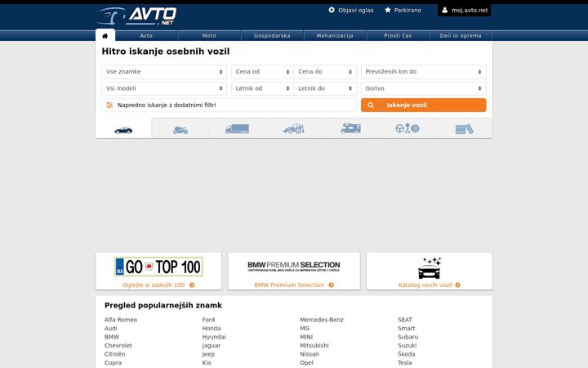Open the Jeep brand link
Viewport: 588px width, 368px height.
coord(208,354)
